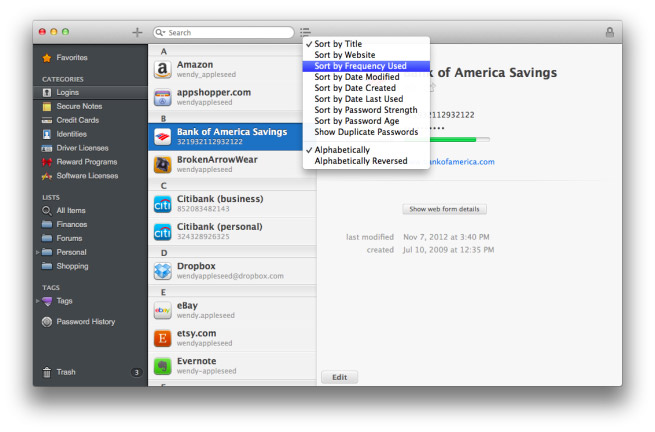Select the Driver Licenses icon
The width and height of the screenshot is (655, 432).
(x=47, y=148)
